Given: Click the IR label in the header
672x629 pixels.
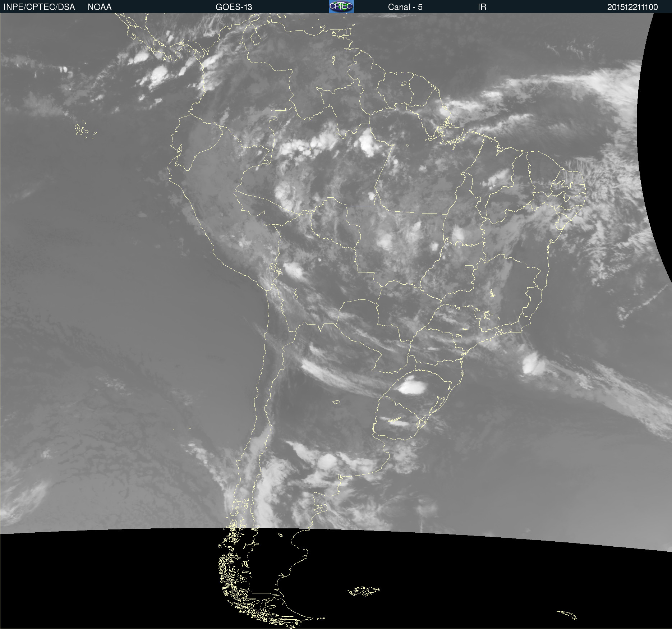Looking at the screenshot, I should [482, 7].
